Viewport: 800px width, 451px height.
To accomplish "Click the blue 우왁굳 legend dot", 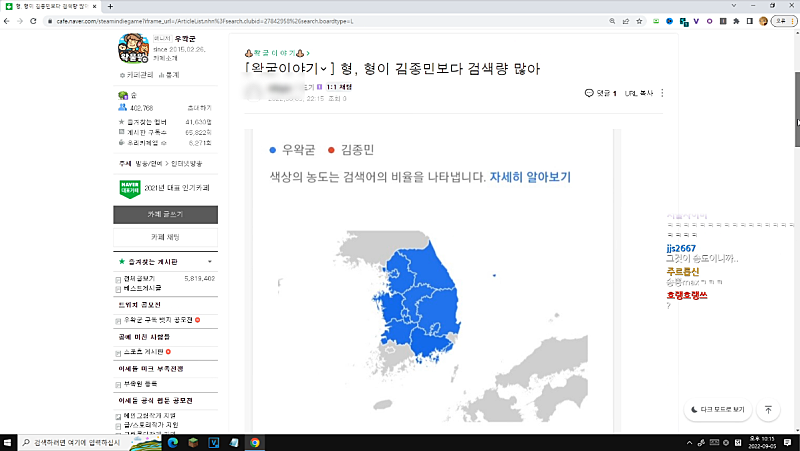I will [272, 150].
